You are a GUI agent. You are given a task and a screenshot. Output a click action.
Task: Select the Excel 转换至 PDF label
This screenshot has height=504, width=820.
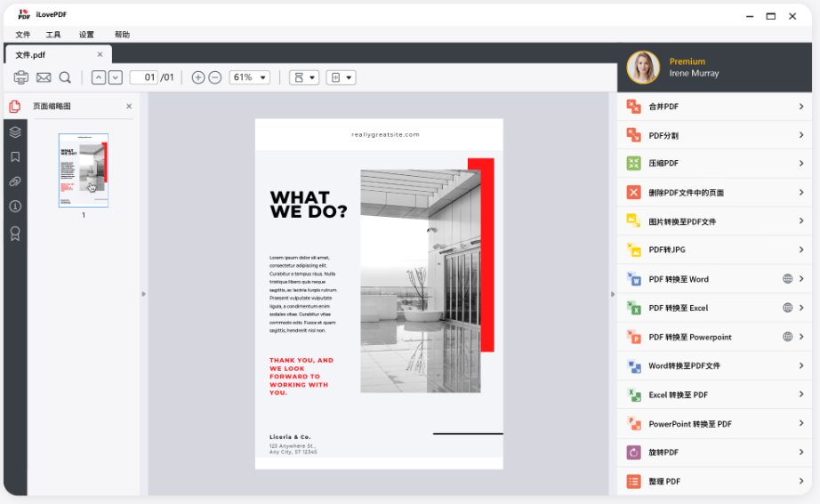679,395
